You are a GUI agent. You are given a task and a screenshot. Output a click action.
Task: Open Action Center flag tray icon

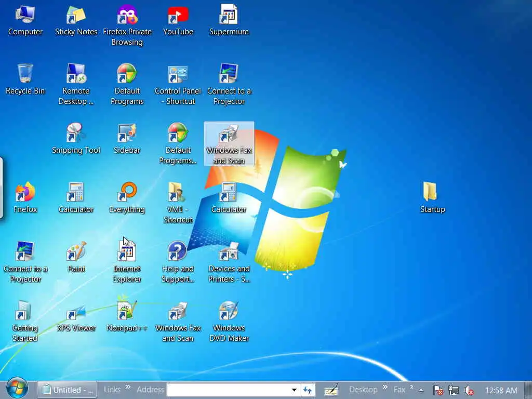(438, 391)
